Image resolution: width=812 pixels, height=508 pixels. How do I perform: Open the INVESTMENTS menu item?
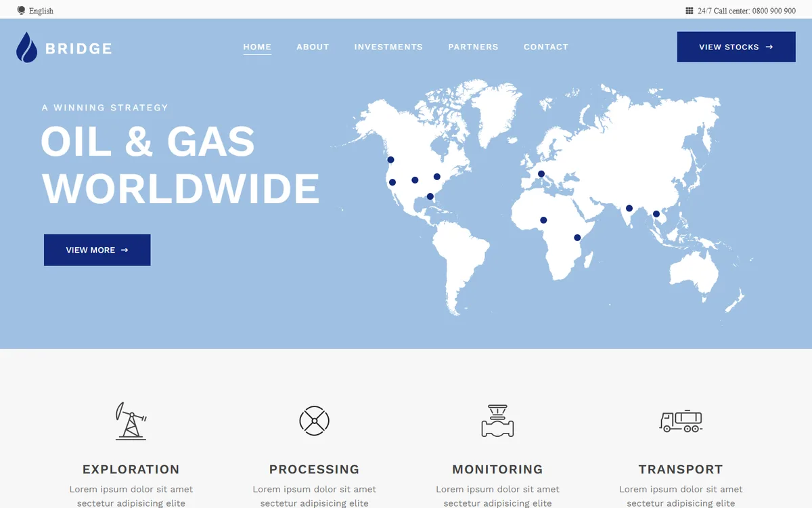pos(388,47)
